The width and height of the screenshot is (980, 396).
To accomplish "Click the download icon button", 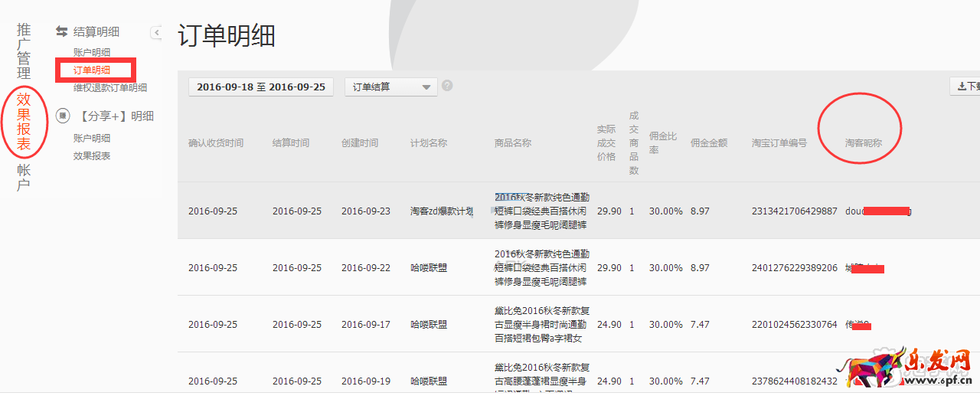I will [x=965, y=87].
